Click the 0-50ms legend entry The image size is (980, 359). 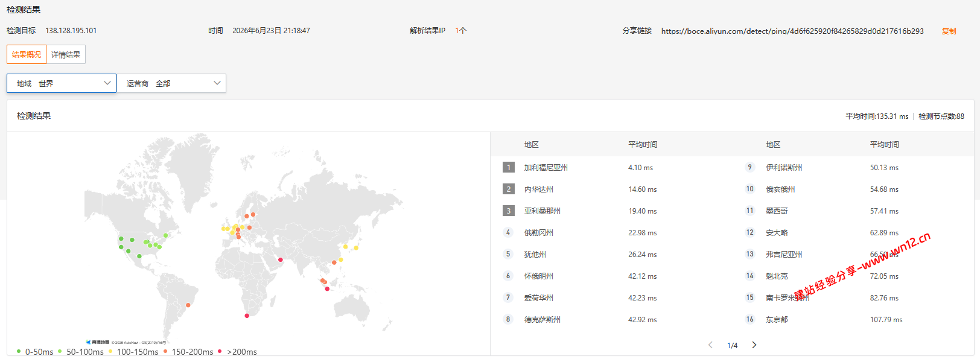35,352
